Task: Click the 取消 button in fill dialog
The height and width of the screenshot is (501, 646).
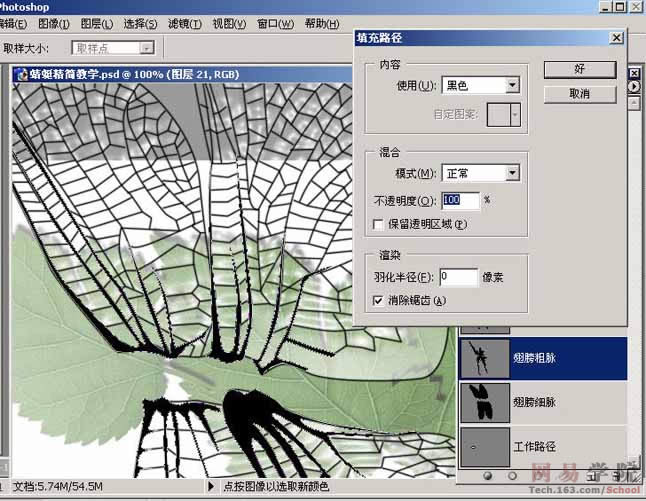Action: tap(580, 94)
